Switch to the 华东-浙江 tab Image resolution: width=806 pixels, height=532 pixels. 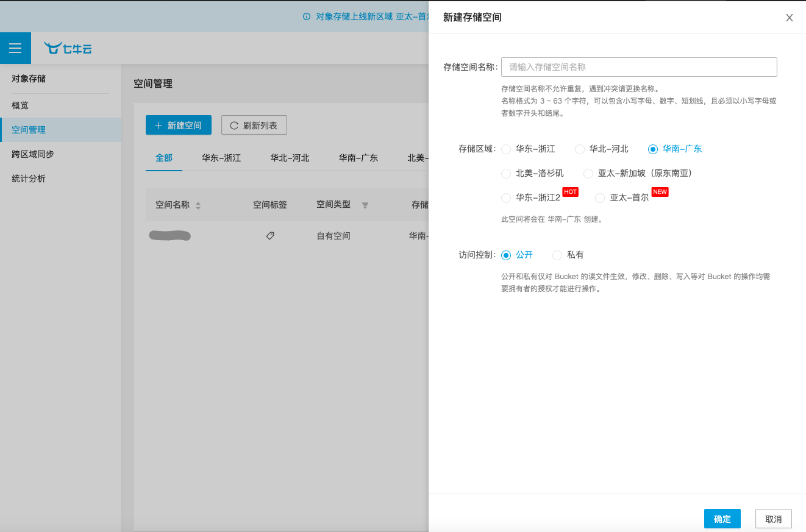(x=222, y=158)
